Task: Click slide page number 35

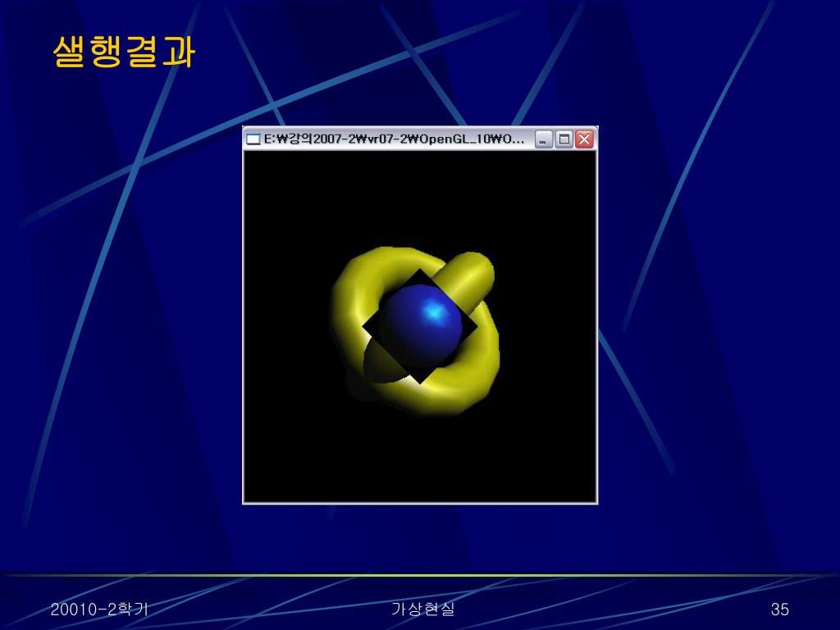Action: [x=779, y=609]
